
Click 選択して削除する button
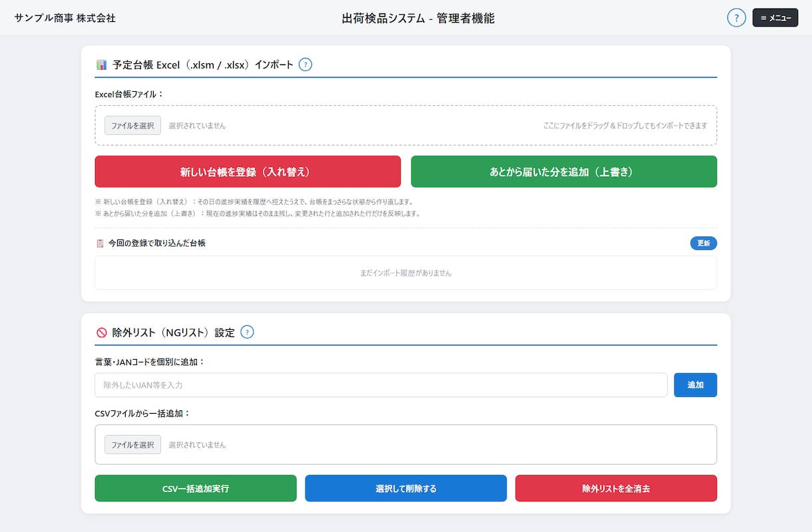pos(406,488)
